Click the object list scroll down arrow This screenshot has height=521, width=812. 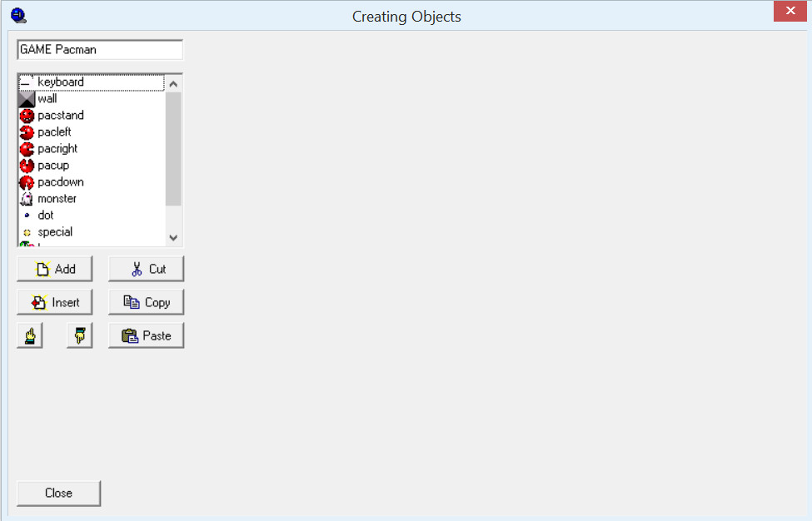pyautogui.click(x=173, y=237)
